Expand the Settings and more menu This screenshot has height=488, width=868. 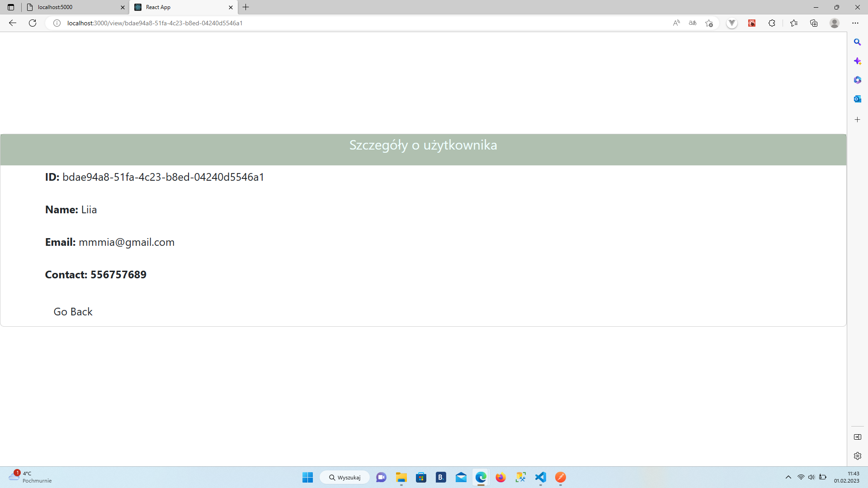point(855,23)
